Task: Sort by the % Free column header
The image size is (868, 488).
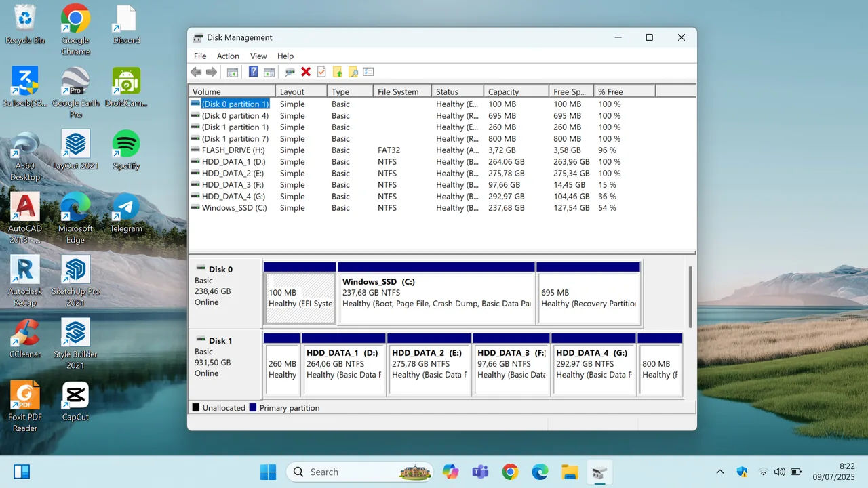Action: (x=624, y=91)
